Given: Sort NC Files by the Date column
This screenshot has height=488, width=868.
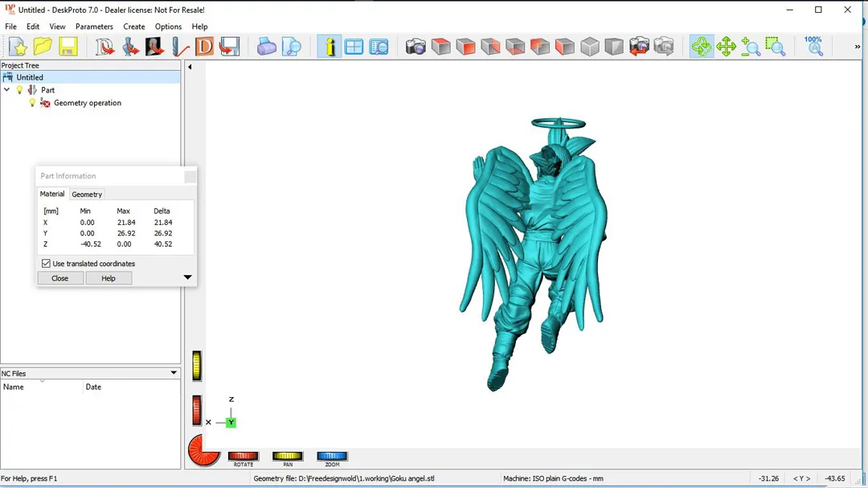Looking at the screenshot, I should 132,387.
